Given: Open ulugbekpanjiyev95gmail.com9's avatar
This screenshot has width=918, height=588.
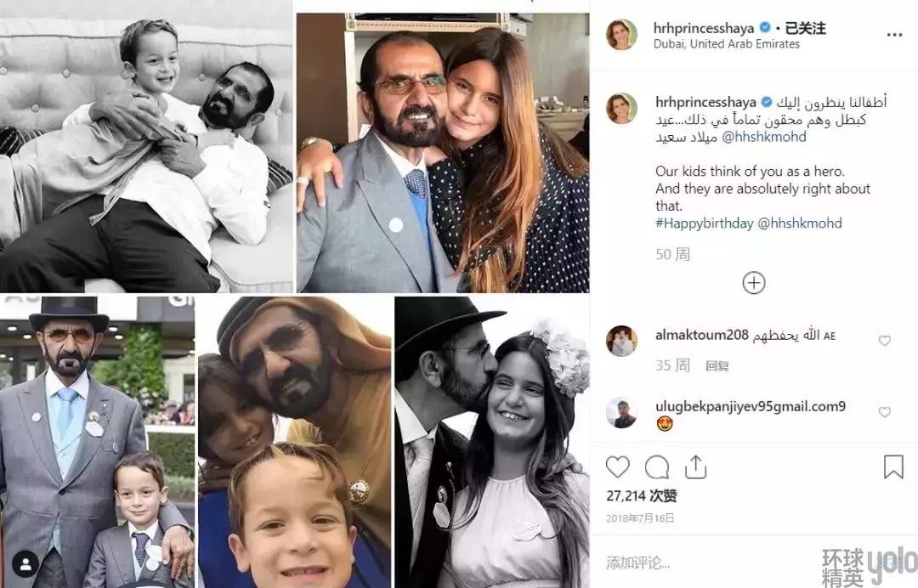Looking at the screenshot, I should [622, 413].
